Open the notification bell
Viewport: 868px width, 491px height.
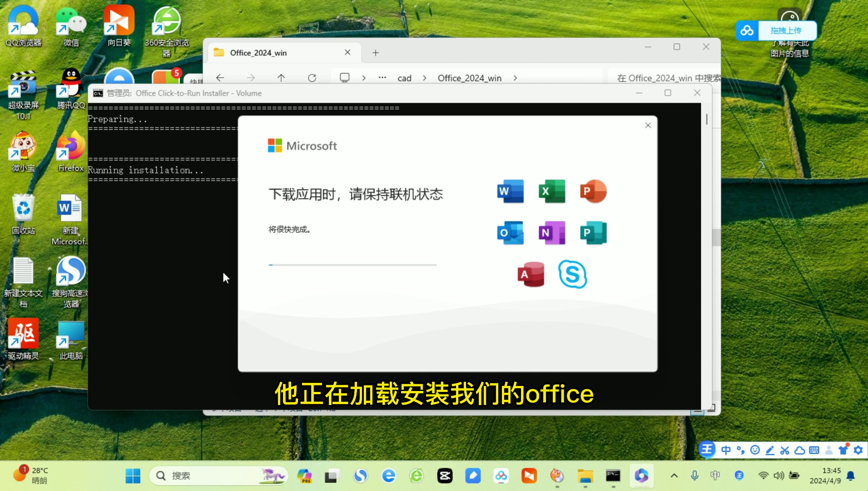[851, 476]
